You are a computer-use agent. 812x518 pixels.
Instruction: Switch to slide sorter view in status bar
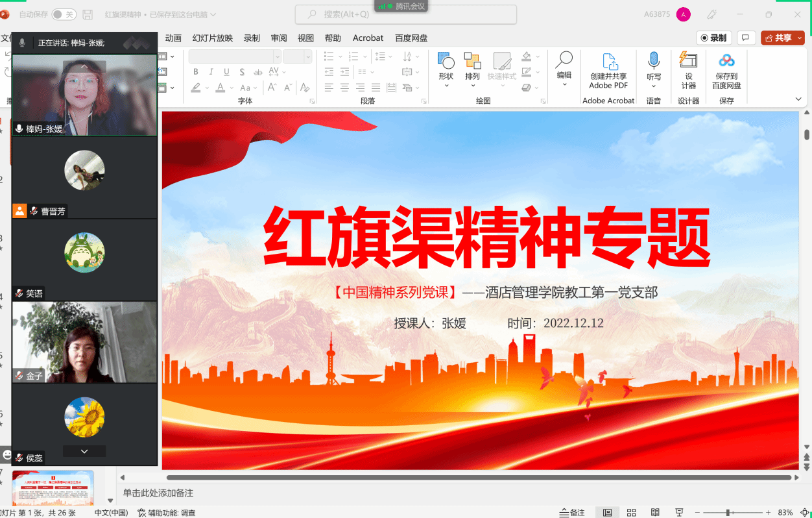[x=631, y=512]
